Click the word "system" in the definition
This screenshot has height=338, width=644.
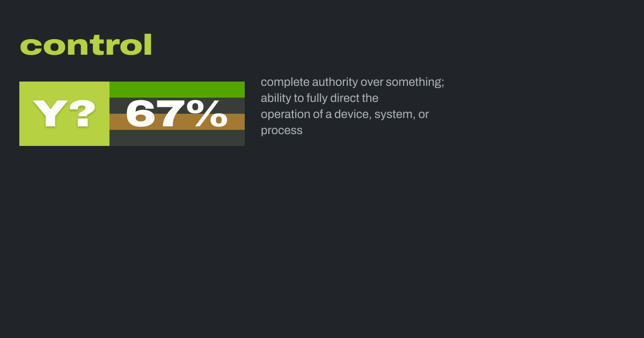[392, 114]
